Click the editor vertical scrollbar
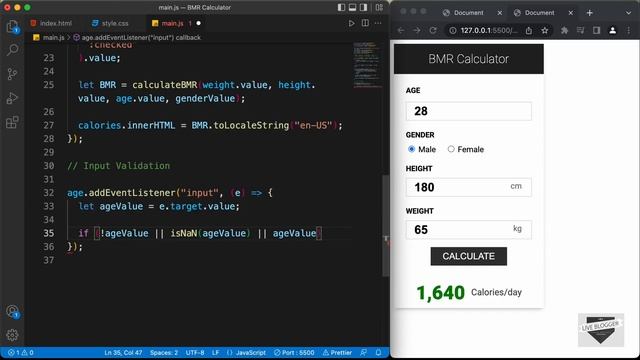The height and width of the screenshot is (360, 640). coord(386,226)
